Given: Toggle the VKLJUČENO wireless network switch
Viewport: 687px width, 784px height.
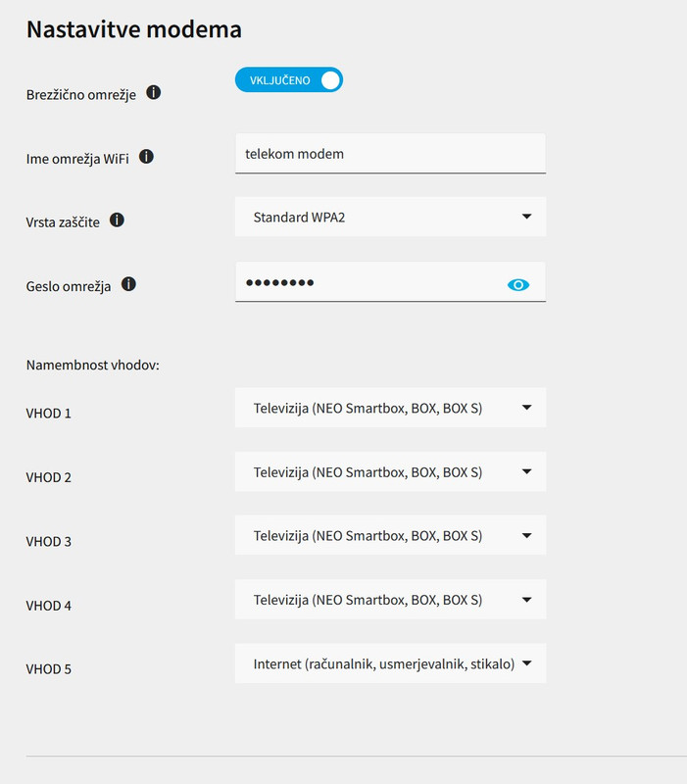Looking at the screenshot, I should [289, 80].
